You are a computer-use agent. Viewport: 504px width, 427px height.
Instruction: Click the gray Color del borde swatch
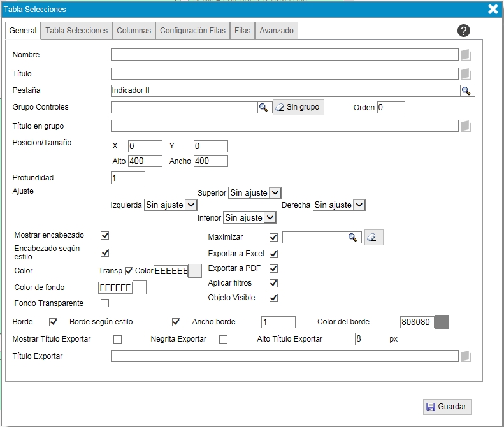441,322
